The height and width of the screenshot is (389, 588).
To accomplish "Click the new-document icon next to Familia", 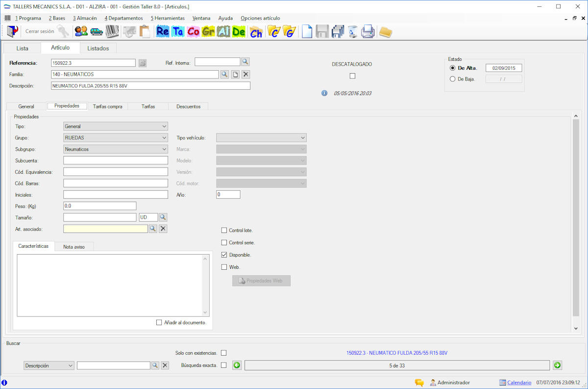I will click(x=235, y=74).
